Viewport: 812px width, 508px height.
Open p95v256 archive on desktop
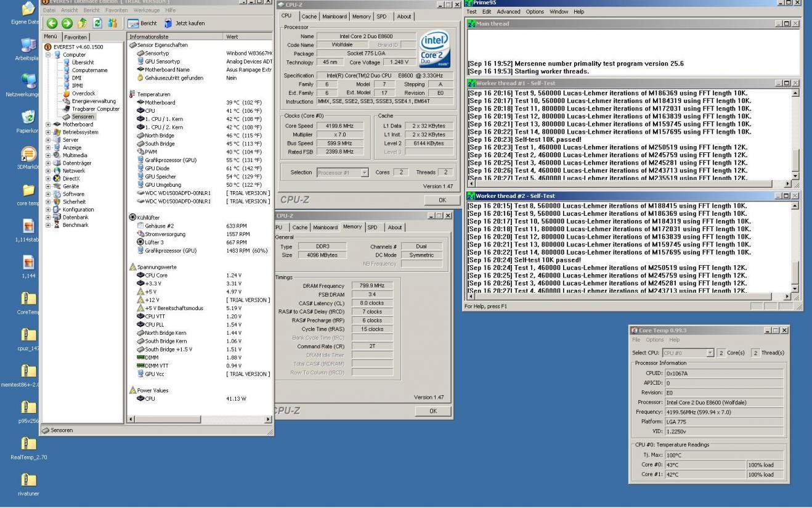point(28,412)
